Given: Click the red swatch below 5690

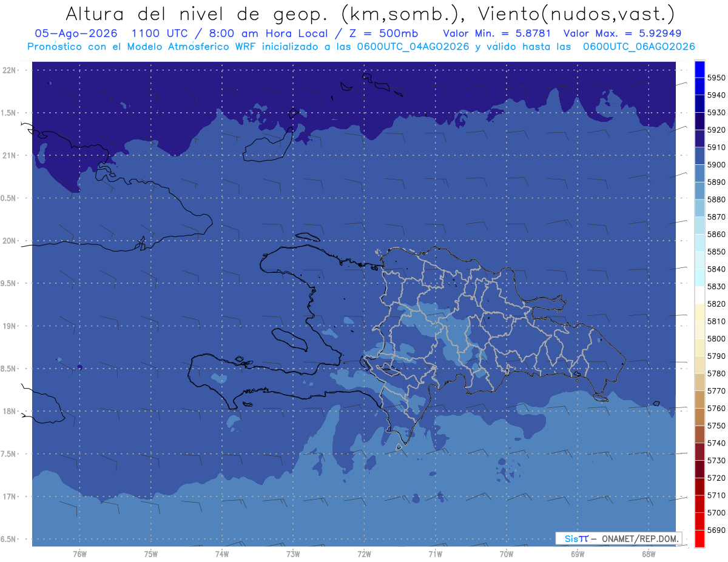Looking at the screenshot, I should pyautogui.click(x=699, y=538).
